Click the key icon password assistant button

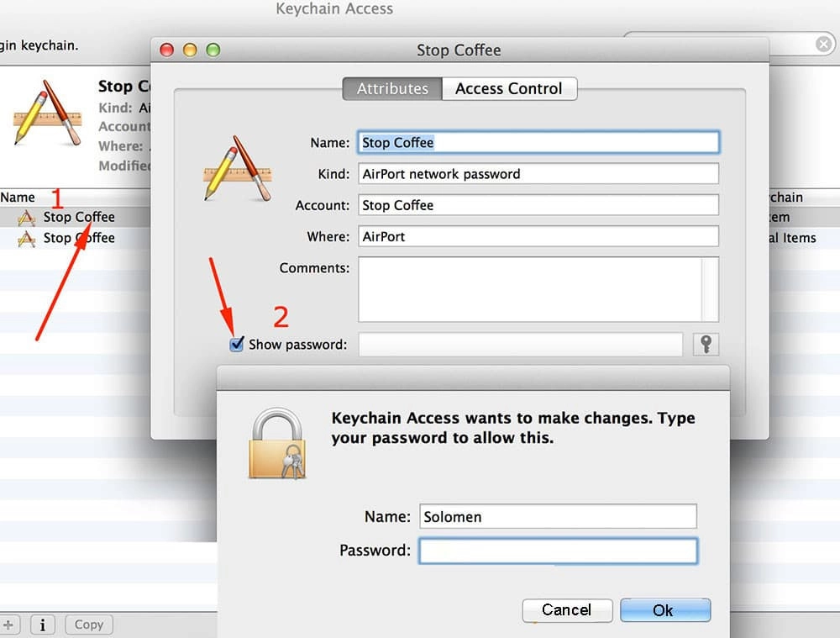click(x=706, y=344)
